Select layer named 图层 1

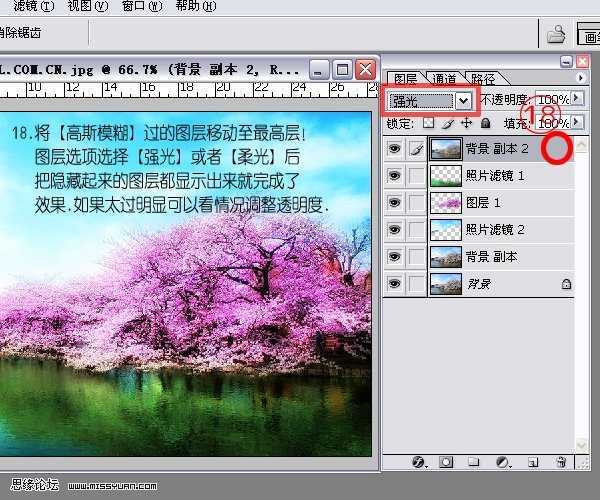tap(483, 202)
